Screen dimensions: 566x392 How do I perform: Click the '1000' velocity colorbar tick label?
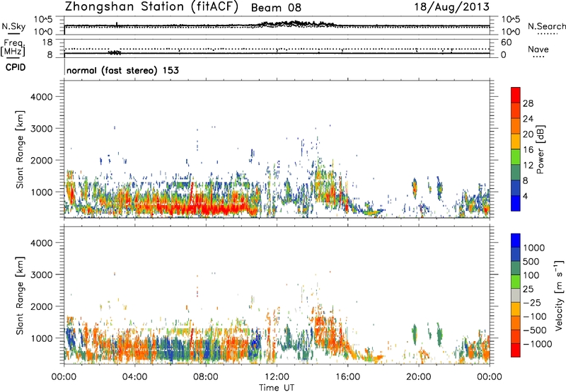pos(533,248)
